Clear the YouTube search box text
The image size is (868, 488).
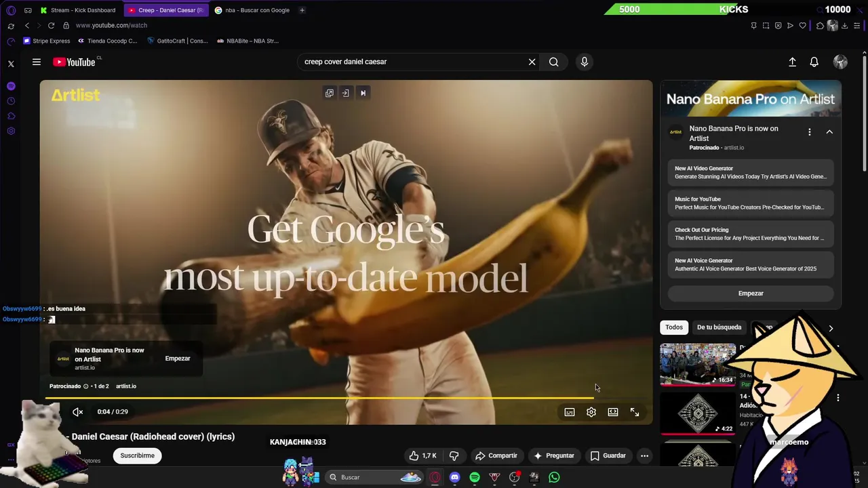(x=532, y=62)
